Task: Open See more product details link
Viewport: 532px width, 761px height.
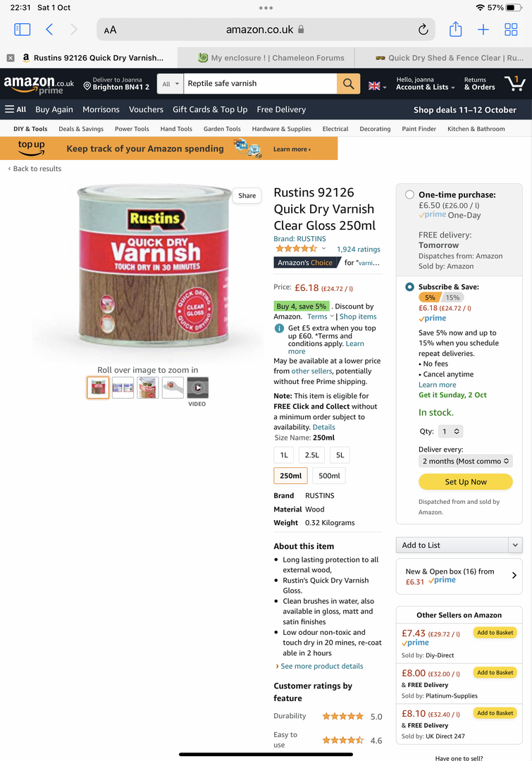Action: (322, 666)
